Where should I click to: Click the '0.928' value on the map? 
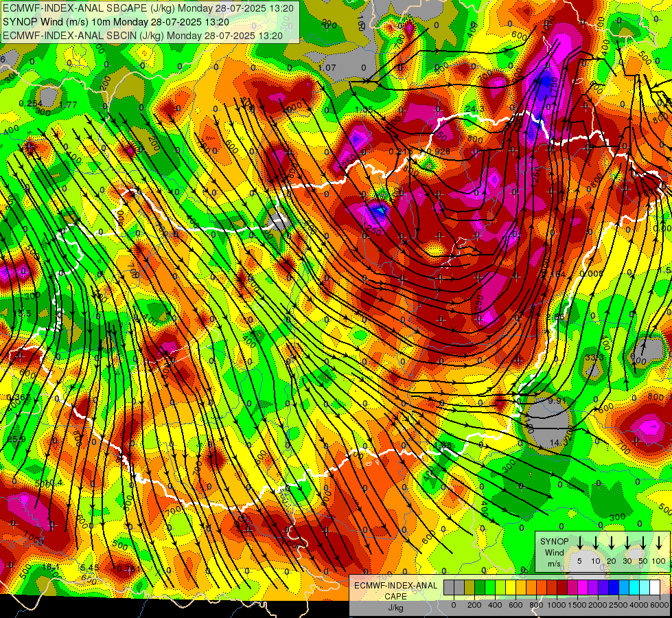(x=439, y=151)
